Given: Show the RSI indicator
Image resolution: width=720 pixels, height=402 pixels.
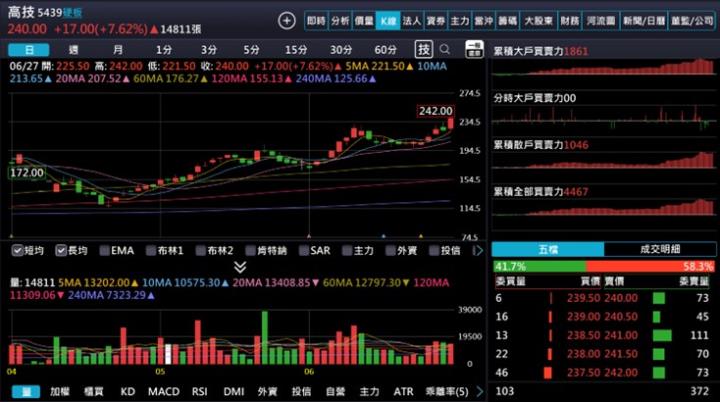Looking at the screenshot, I should pos(199,391).
